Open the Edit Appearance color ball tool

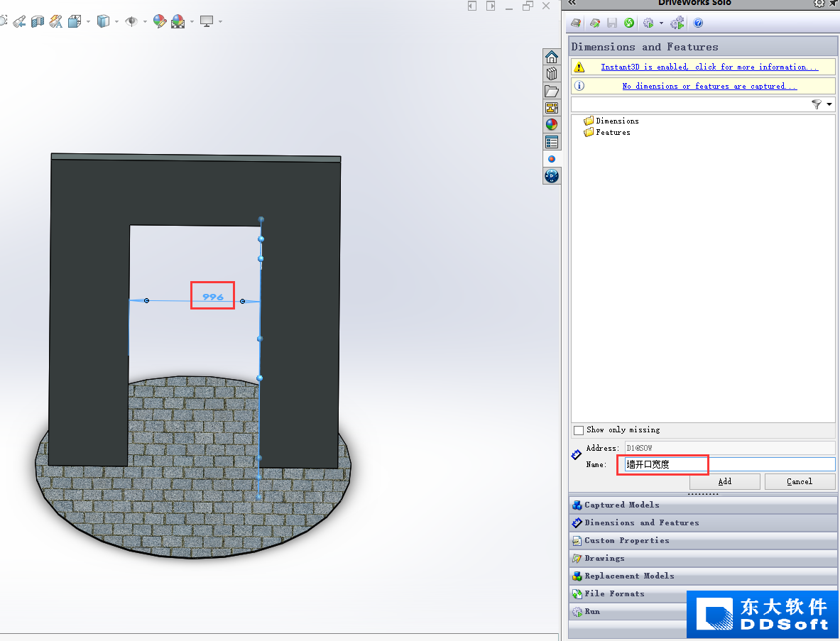pos(159,21)
